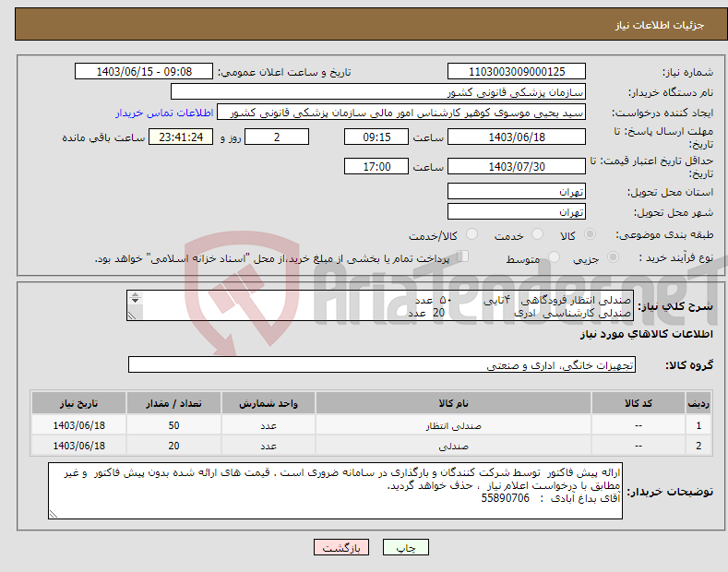This screenshot has height=572, width=728.
Task: Click the quantity 50 cell
Action: (173, 425)
